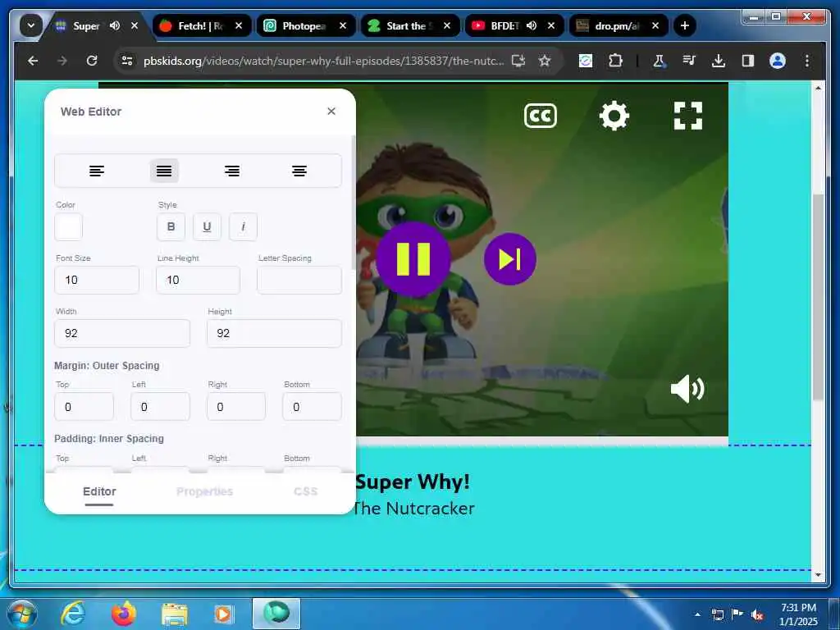Click the Margin Left field
This screenshot has width=840, height=630.
(160, 407)
